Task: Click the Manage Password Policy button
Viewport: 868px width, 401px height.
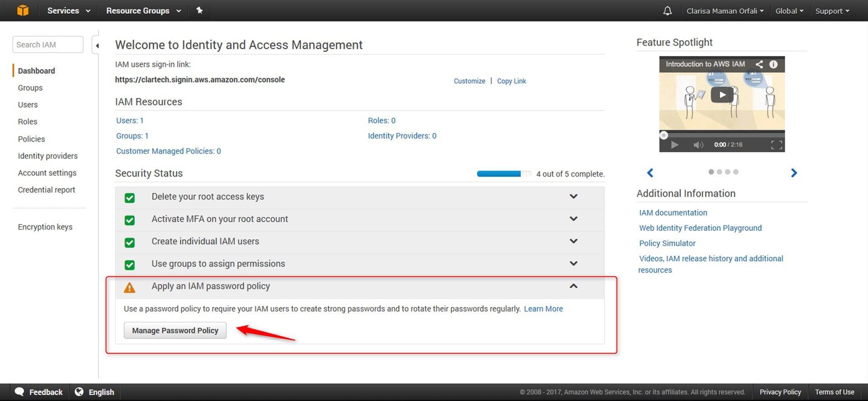Action: [x=175, y=331]
